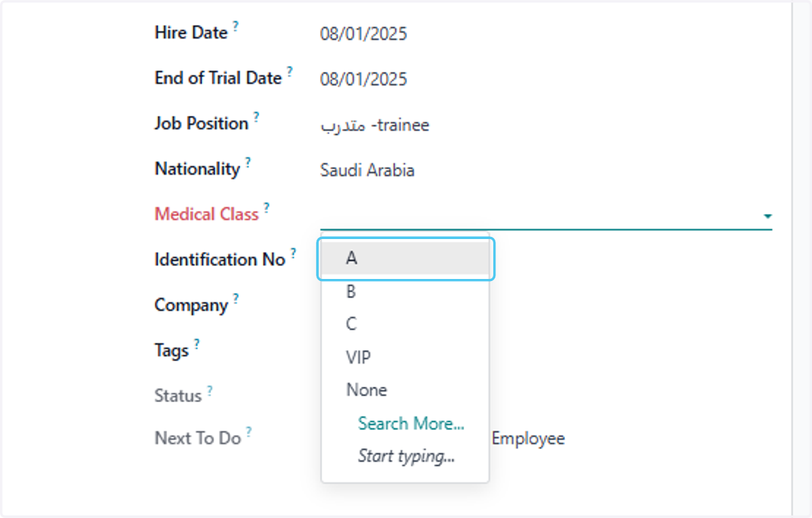Show help tooltip for Hire Date
Viewport: 812px width, 518px height.
pos(236,26)
